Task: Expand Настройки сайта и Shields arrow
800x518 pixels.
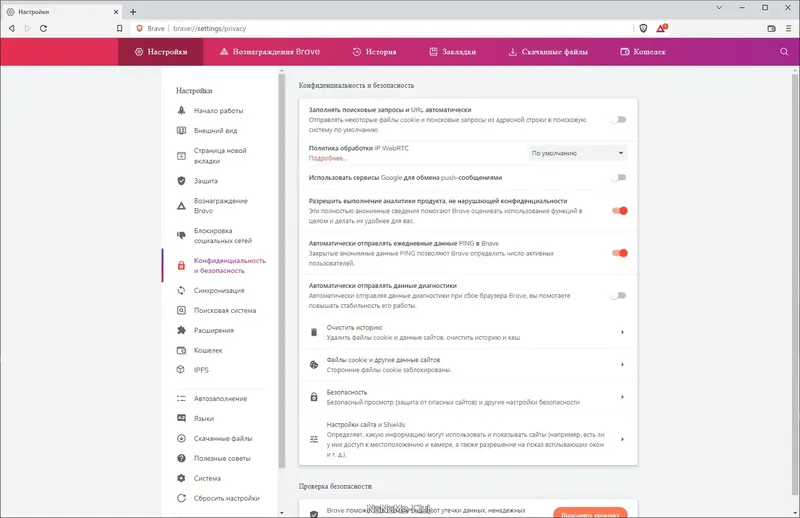Action: pos(622,439)
